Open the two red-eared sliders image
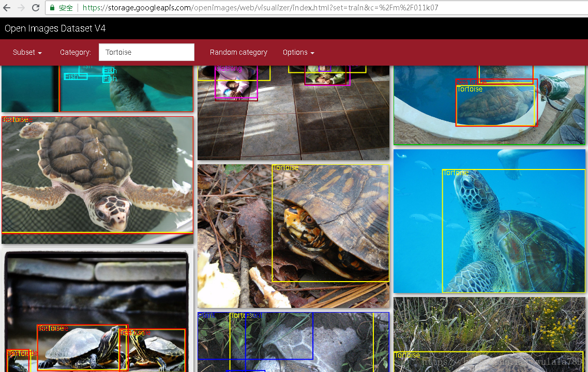Viewport: 588px width, 372px height. coord(98,310)
